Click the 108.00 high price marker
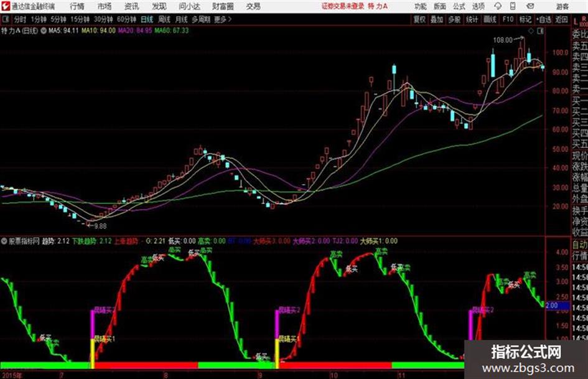588x379 pixels. 503,40
